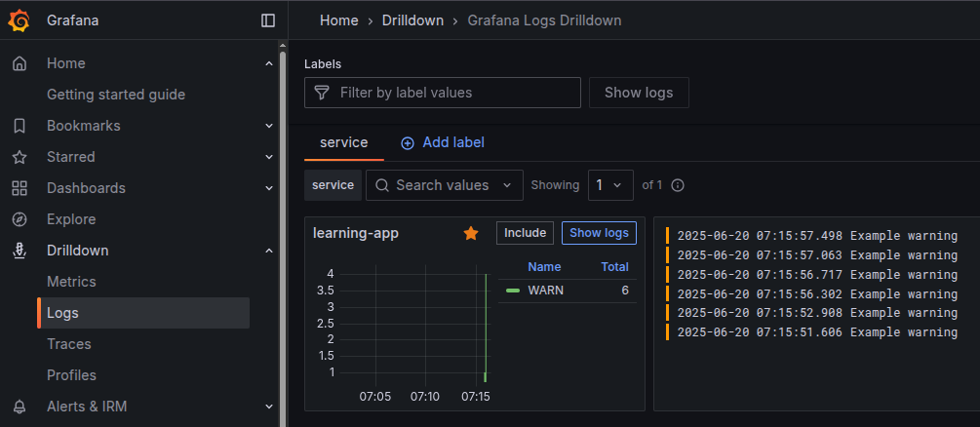The image size is (980, 427).
Task: Open the Showing count dropdown
Action: pyautogui.click(x=610, y=185)
